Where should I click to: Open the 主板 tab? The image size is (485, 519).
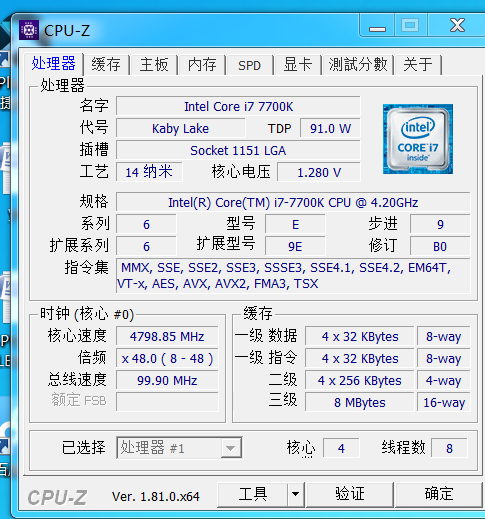pyautogui.click(x=154, y=64)
